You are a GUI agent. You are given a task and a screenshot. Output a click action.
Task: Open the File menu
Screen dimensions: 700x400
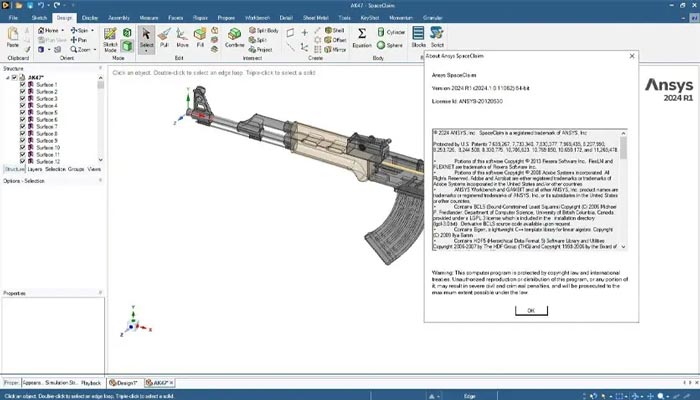13,18
